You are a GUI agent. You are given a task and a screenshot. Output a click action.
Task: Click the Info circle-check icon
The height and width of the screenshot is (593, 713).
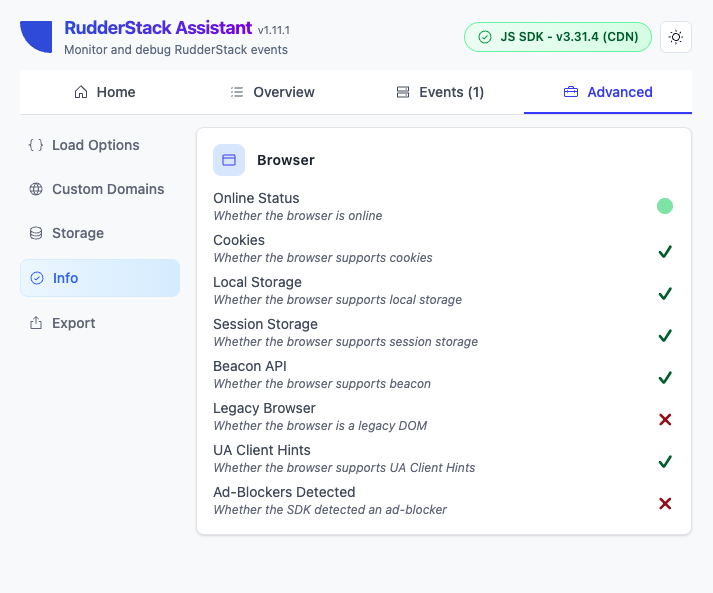coord(37,278)
